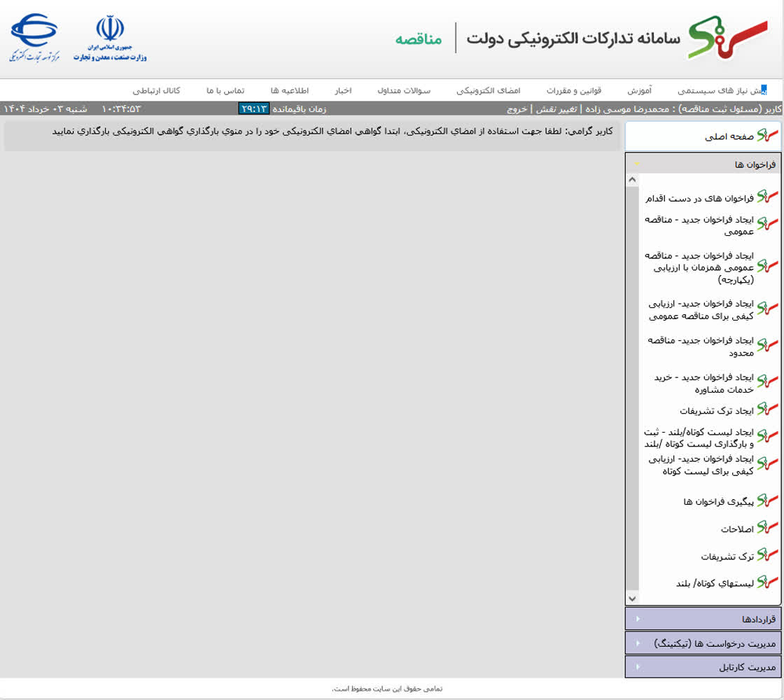The image size is (784, 700).
Task: Open the اخبار menu item
Action: pyautogui.click(x=343, y=90)
